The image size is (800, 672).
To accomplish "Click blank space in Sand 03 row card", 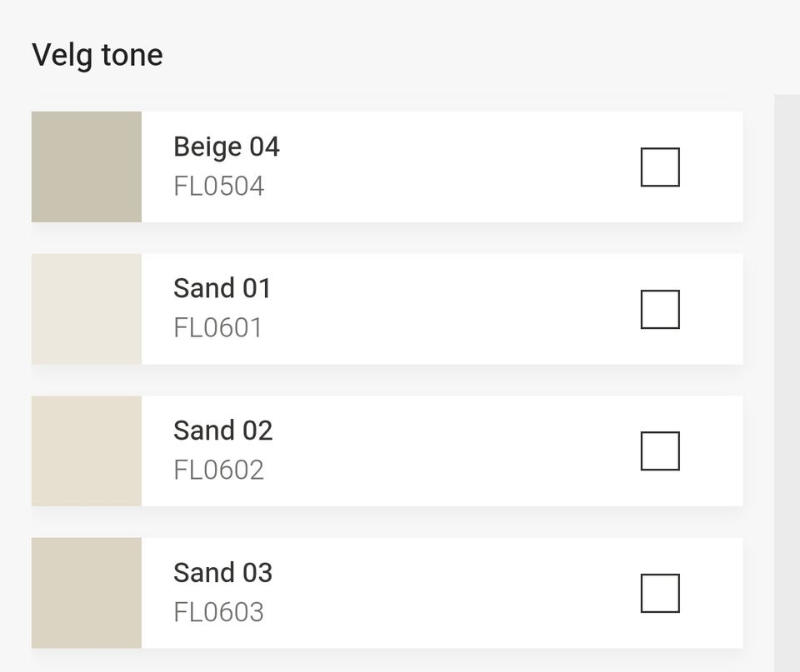I will 458,594.
